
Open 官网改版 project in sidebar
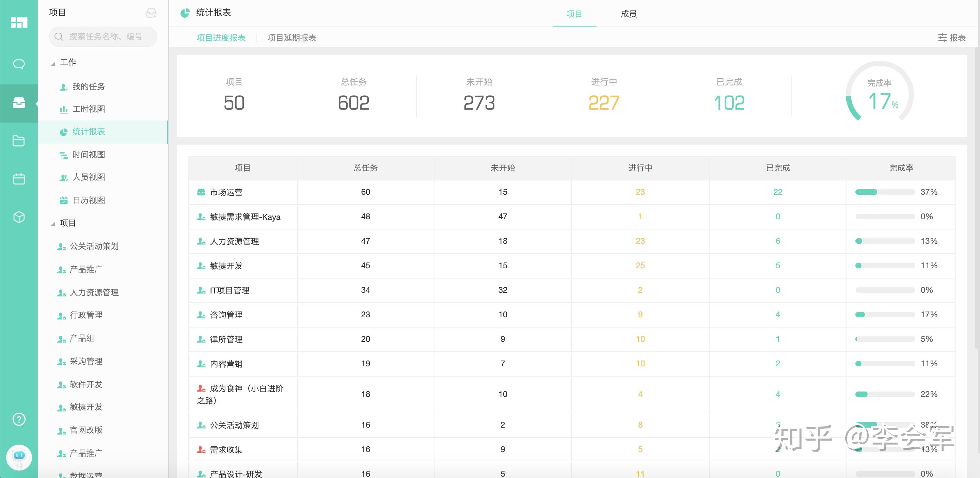point(86,430)
